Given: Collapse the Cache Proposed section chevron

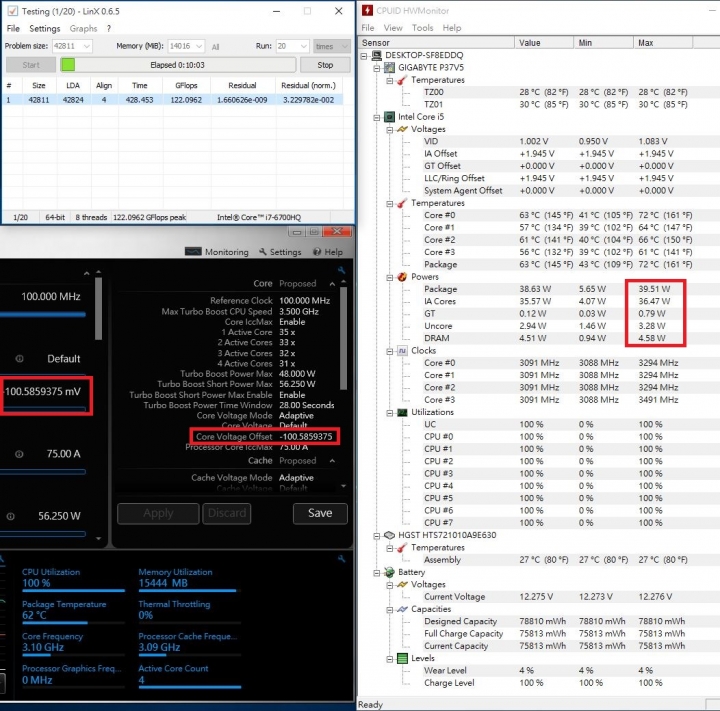Looking at the screenshot, I should pos(332,461).
